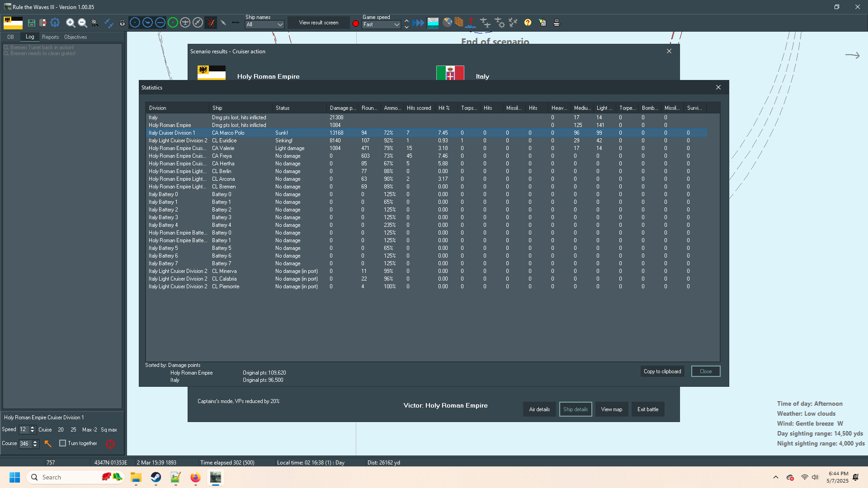Click the red crosshair target icon
The image size is (868, 488).
(x=110, y=444)
